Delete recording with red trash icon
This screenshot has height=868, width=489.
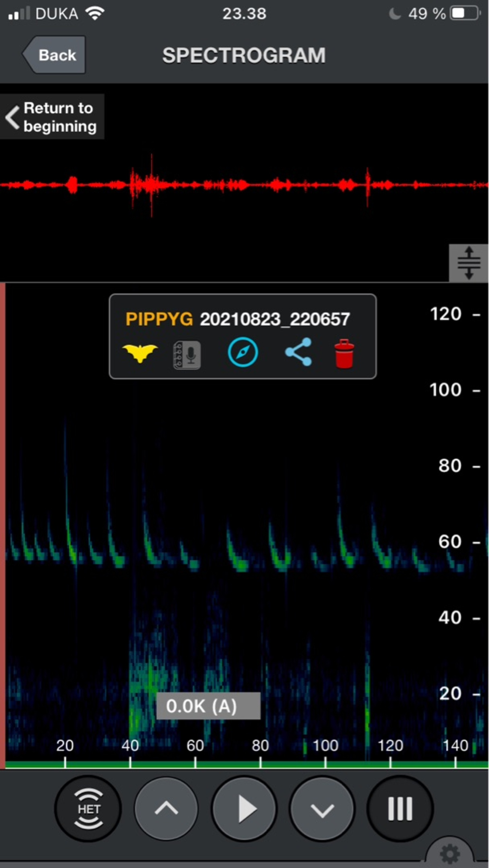click(x=344, y=353)
